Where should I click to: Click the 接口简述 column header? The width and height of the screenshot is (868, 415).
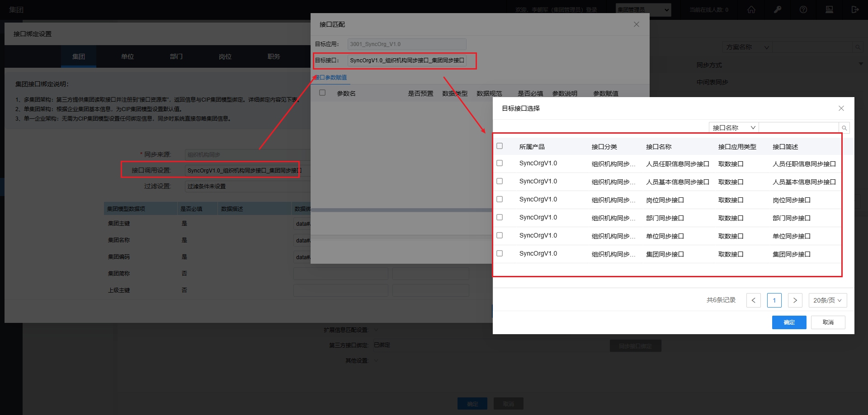click(x=785, y=147)
